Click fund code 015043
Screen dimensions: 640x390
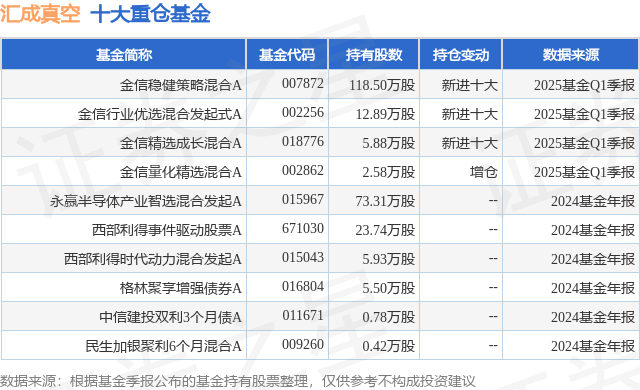coord(302,258)
